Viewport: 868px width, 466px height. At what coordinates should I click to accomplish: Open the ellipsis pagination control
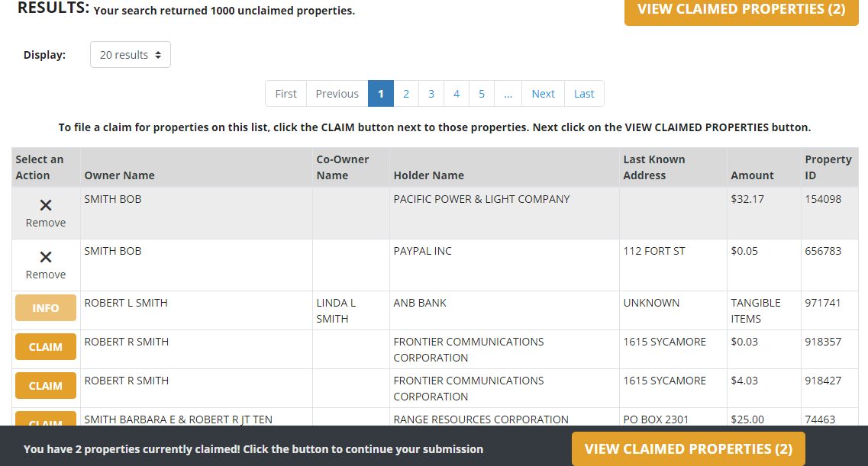508,93
